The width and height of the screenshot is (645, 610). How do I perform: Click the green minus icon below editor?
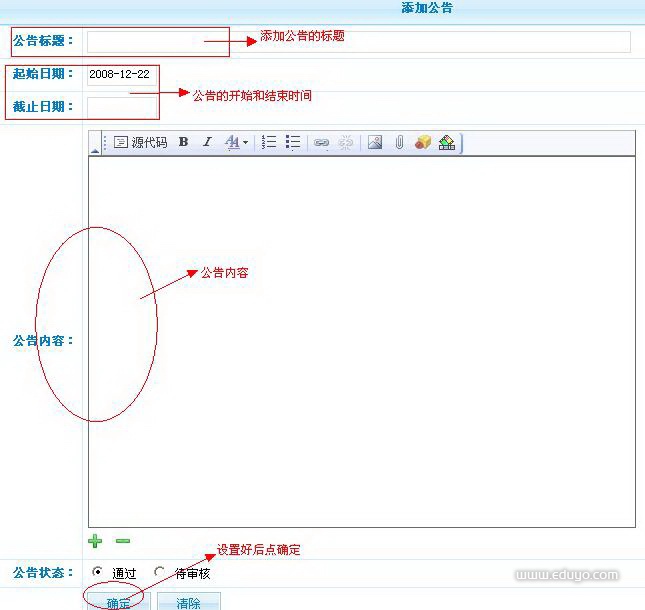tap(122, 541)
